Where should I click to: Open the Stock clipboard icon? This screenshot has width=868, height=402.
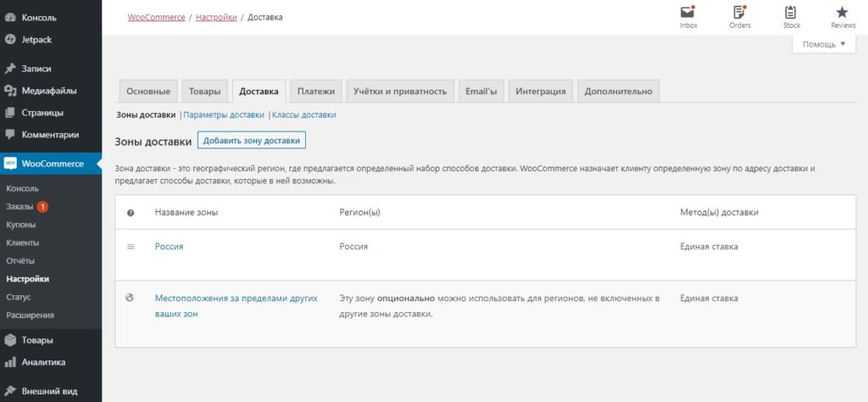pyautogui.click(x=791, y=12)
